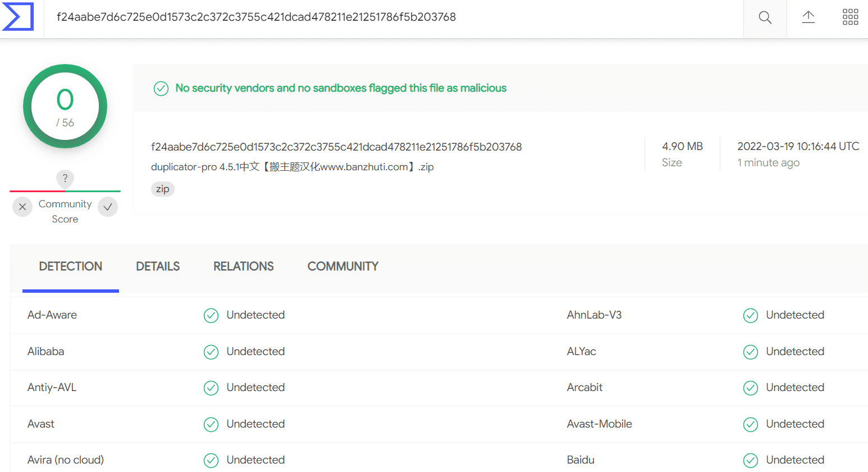This screenshot has width=868, height=472.
Task: Click the '1 minute ago' text
Action: click(x=769, y=162)
